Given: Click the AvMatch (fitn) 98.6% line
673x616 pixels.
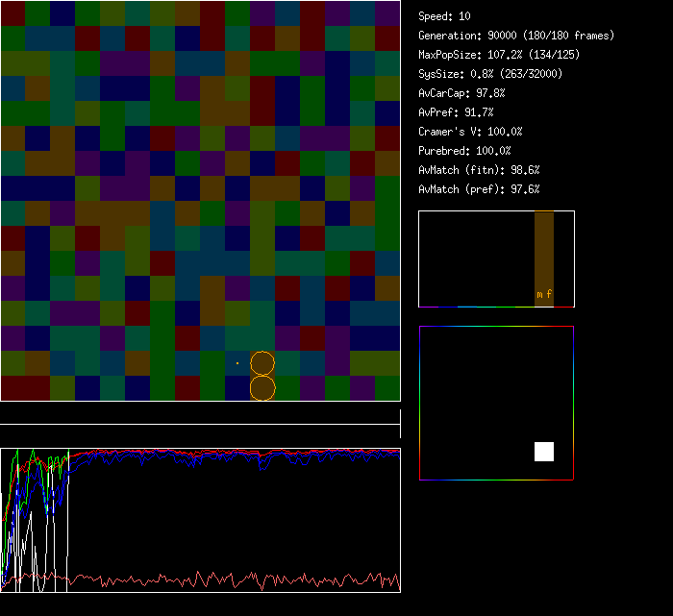Looking at the screenshot, I should (480, 170).
